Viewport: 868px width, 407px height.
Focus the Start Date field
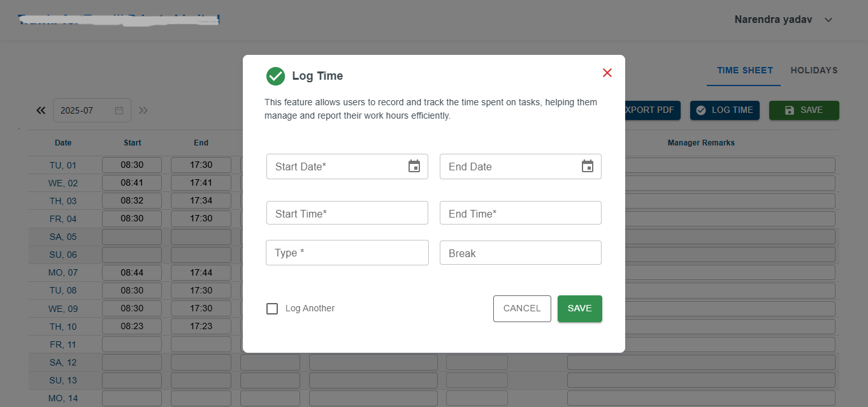click(347, 166)
